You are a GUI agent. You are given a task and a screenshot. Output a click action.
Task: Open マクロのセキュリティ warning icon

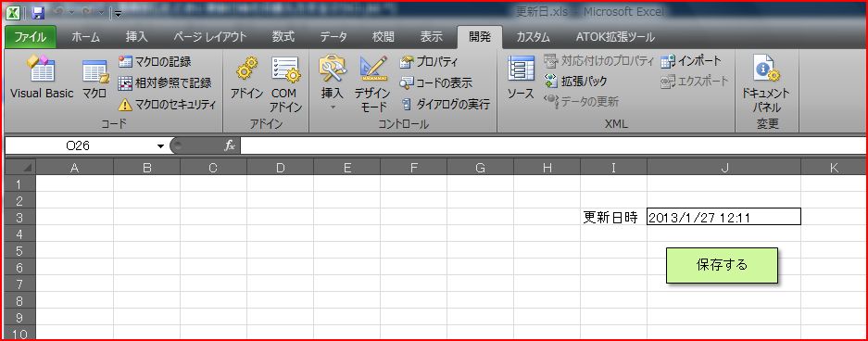126,105
